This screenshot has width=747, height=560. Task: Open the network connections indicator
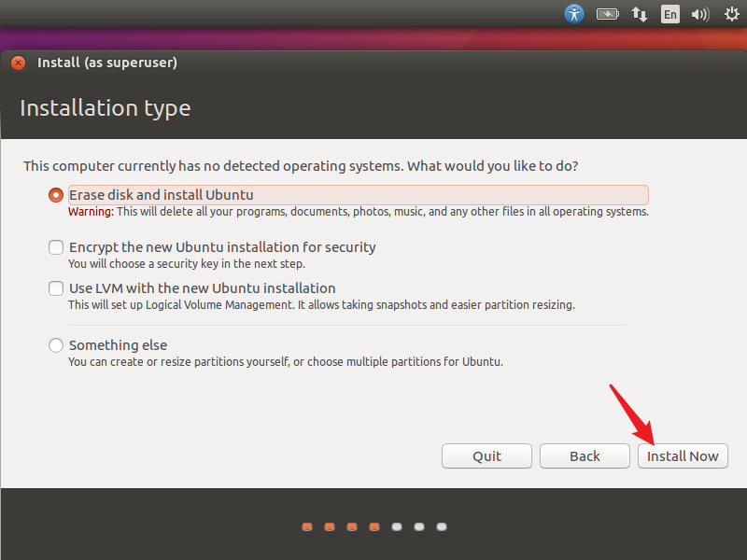click(640, 14)
